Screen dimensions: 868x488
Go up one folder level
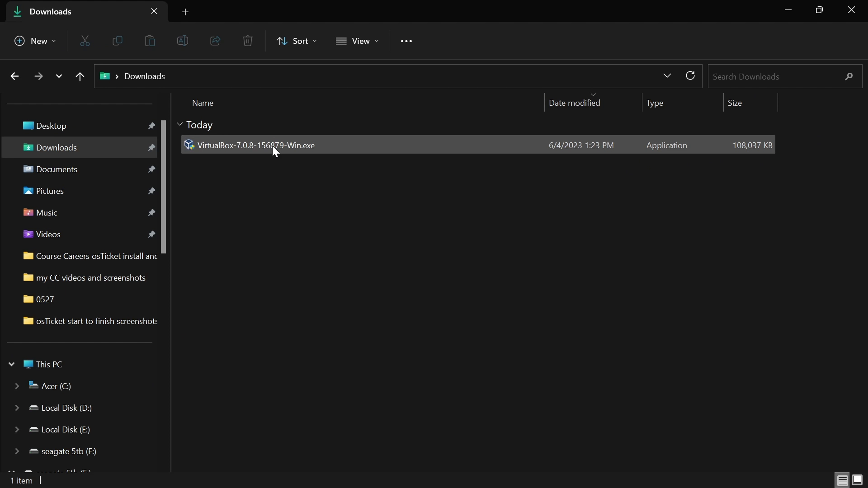(80, 77)
